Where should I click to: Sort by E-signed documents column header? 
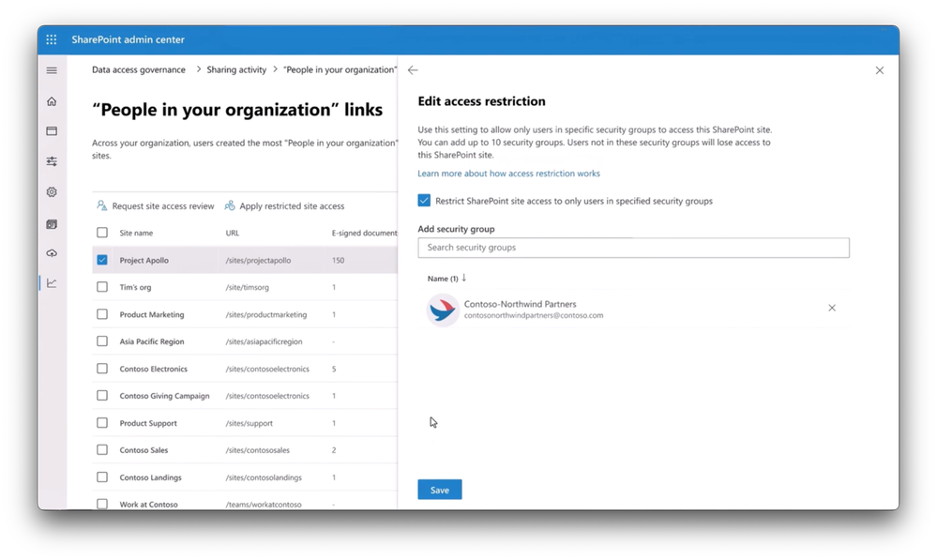[365, 233]
